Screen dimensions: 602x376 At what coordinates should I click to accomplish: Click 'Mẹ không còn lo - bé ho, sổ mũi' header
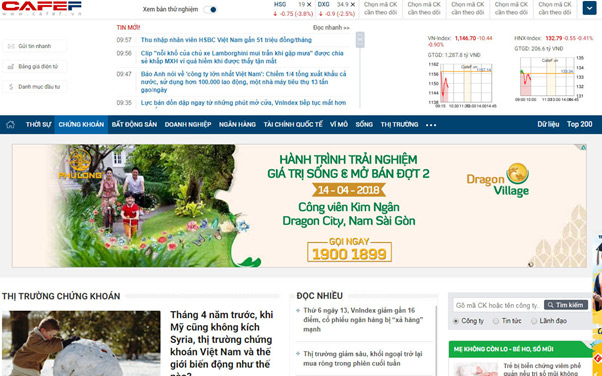pyautogui.click(x=503, y=349)
